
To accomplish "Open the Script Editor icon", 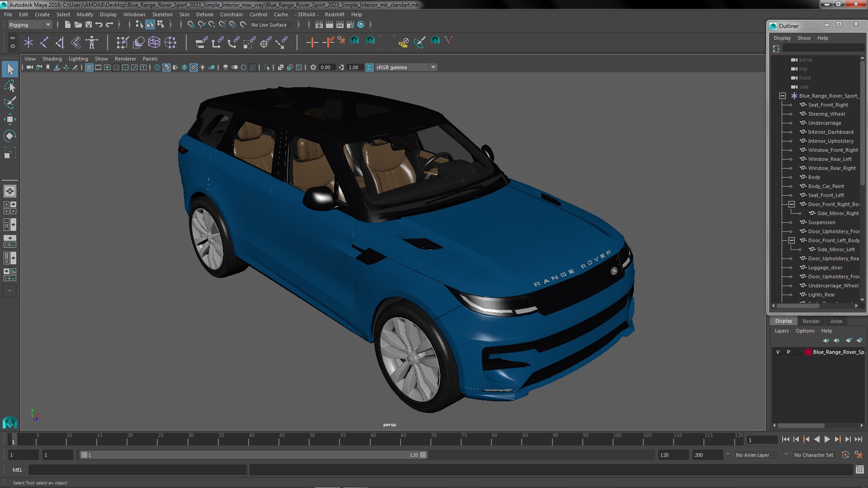I will click(x=860, y=470).
